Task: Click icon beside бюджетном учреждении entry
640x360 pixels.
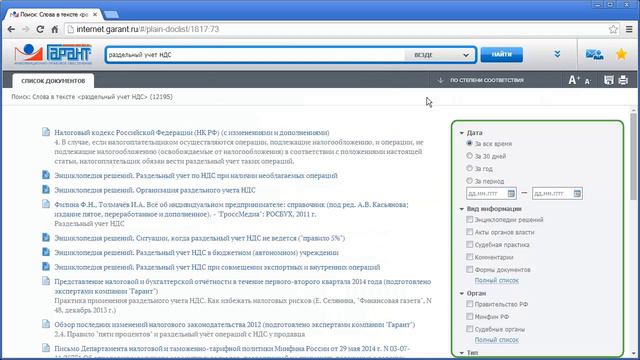Action: [x=46, y=252]
